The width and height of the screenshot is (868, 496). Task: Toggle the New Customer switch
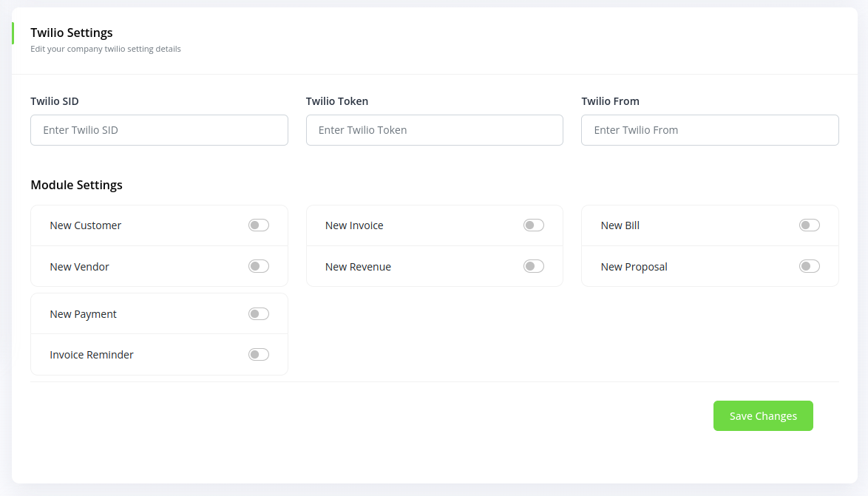click(x=259, y=225)
